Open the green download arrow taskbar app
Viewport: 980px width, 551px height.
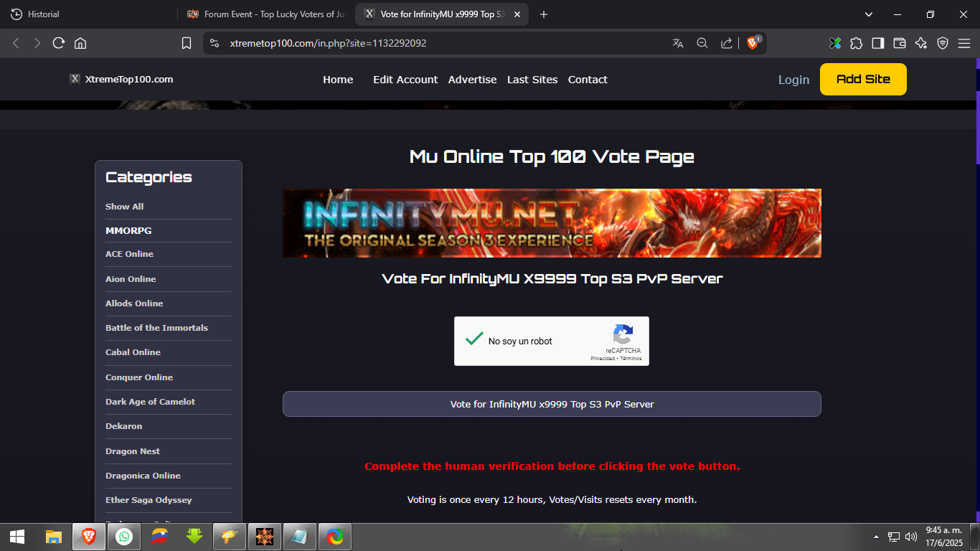[194, 537]
